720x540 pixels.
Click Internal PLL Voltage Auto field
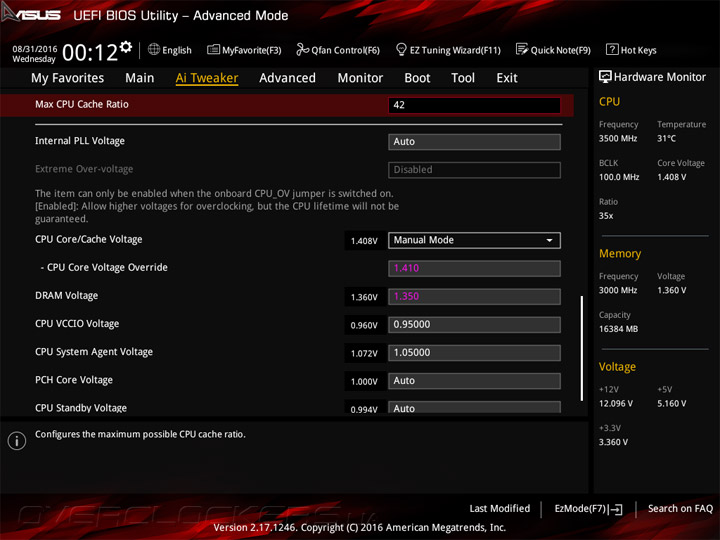[x=474, y=142]
